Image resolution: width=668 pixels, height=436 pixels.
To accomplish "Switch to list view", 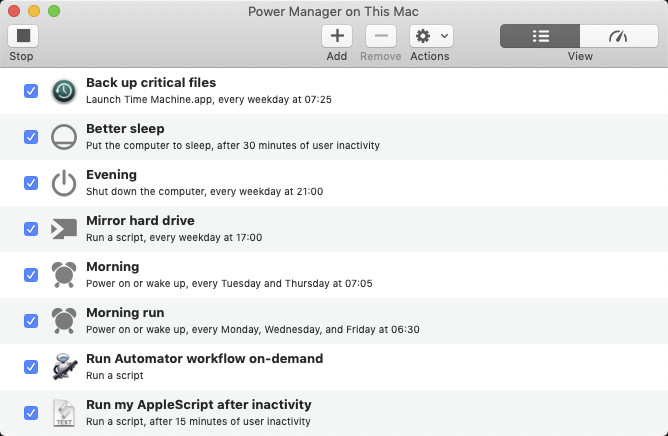I will coord(540,36).
